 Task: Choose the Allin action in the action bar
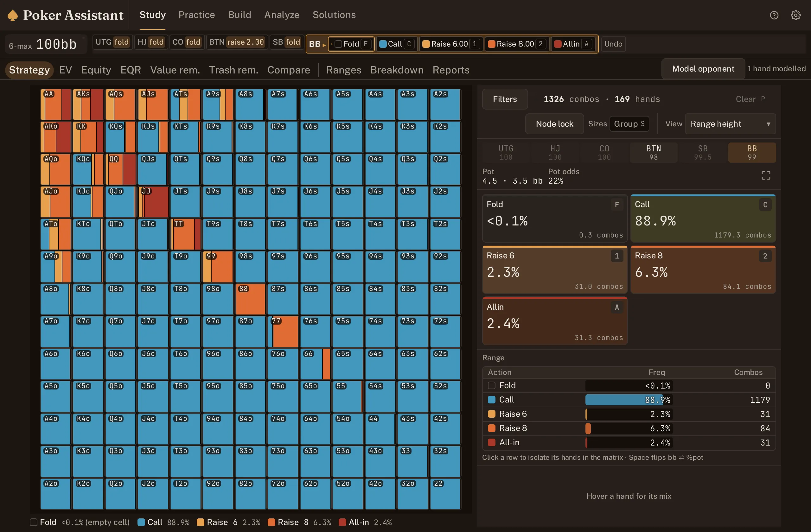click(573, 44)
